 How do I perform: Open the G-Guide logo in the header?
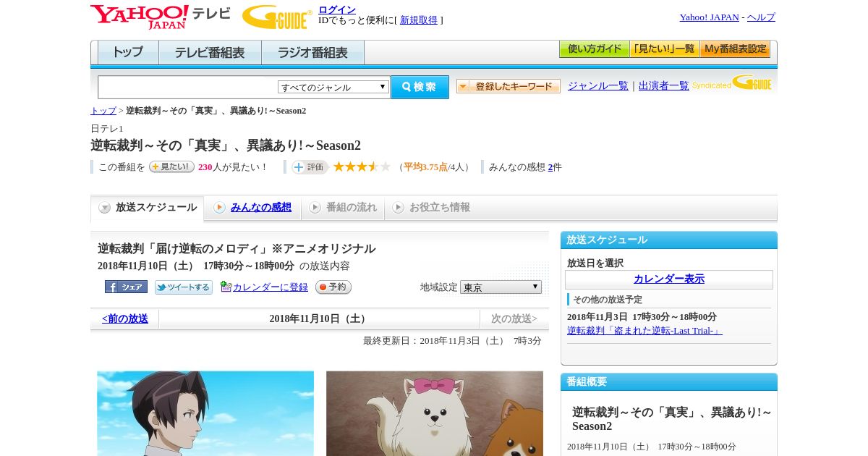click(277, 17)
